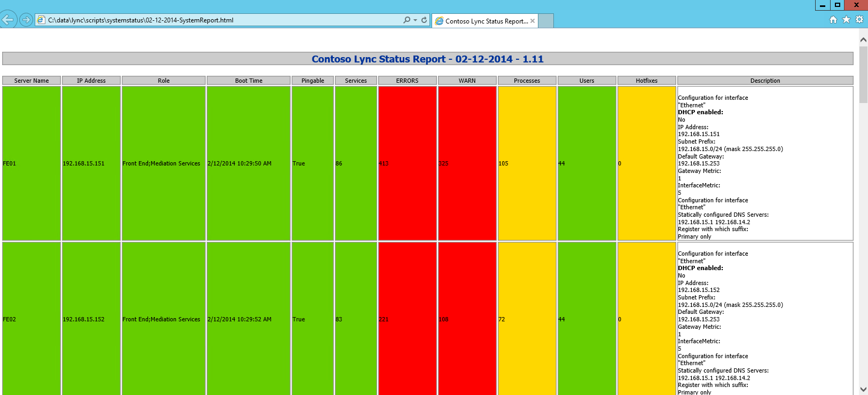Viewport: 868px width, 395px height.
Task: Click the Hotfixes column header
Action: pos(646,81)
